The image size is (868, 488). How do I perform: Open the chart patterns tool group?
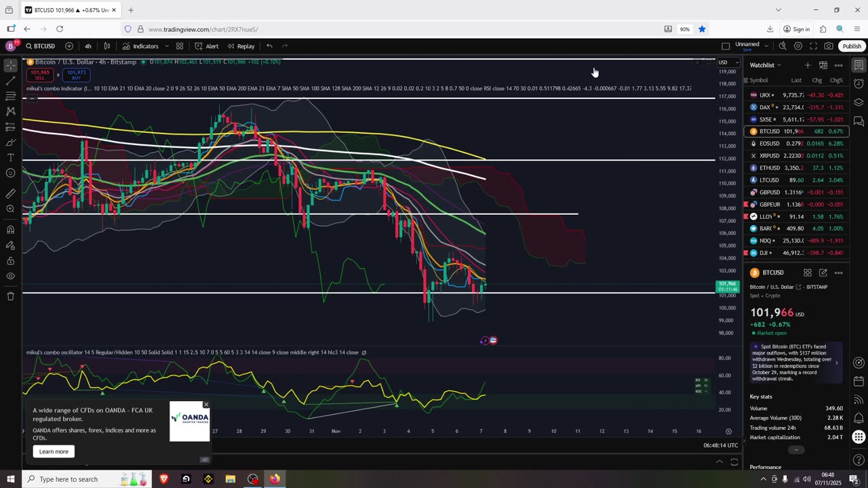pos(10,111)
